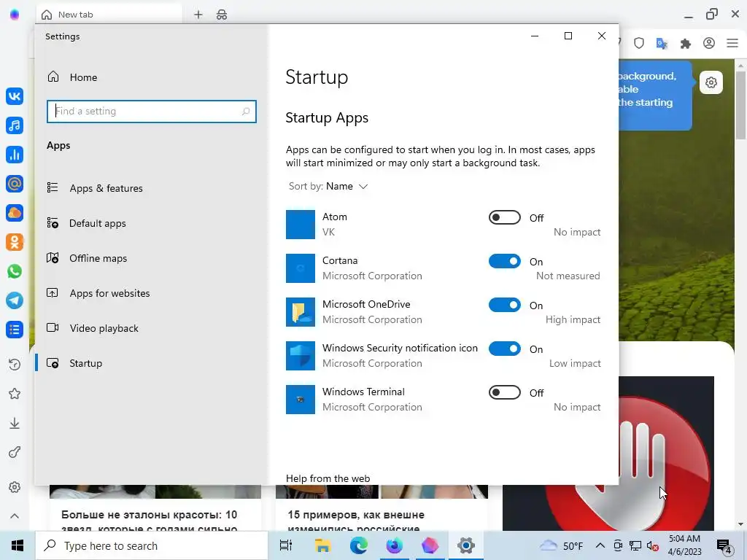Toggle Cortana startup switch

pyautogui.click(x=505, y=262)
